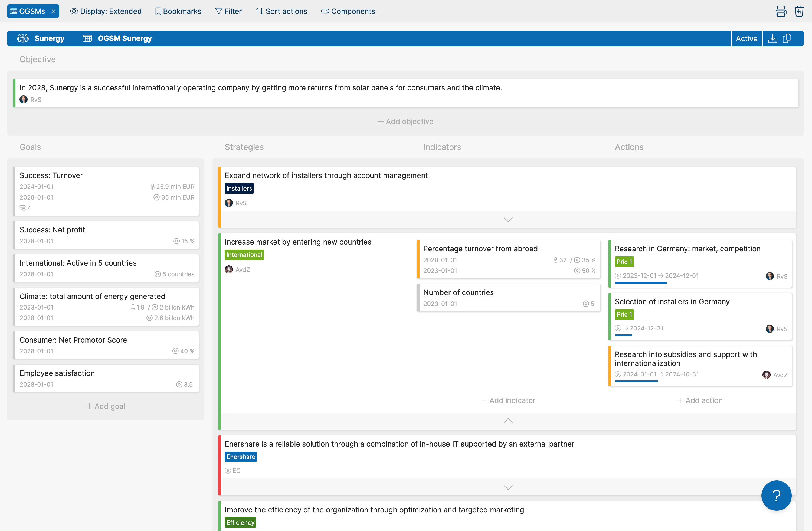Click progress bar on subsidies research action
812x531 pixels.
(x=636, y=382)
